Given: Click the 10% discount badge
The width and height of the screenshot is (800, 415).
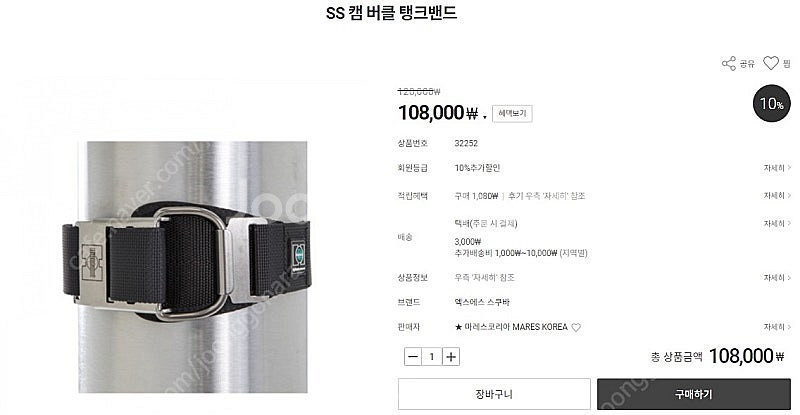Looking at the screenshot, I should pos(771,104).
